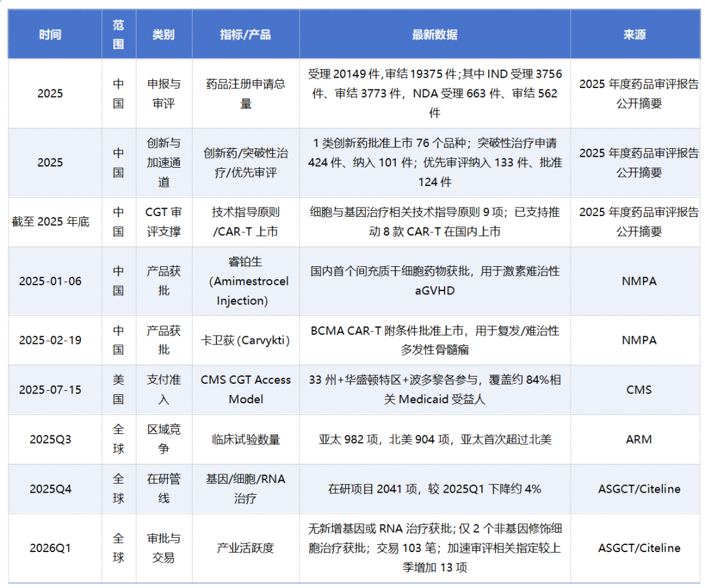Click data cell starting 受理 20149 件

tap(435, 93)
